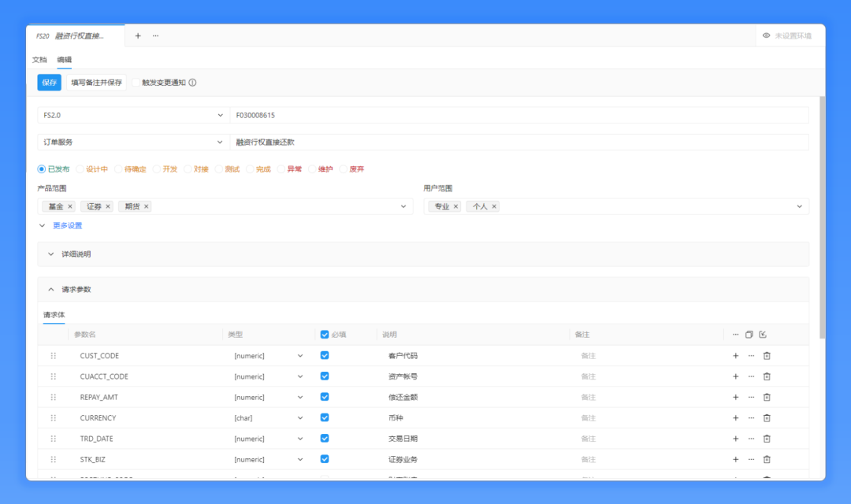Screen dimensions: 851x504
Task: Enable the 触发变更通知 checkbox
Action: point(136,83)
